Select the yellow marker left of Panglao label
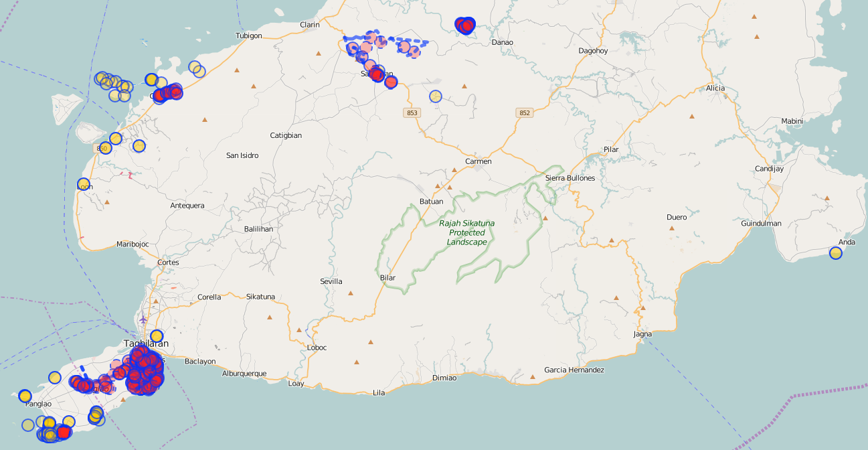 click(25, 396)
